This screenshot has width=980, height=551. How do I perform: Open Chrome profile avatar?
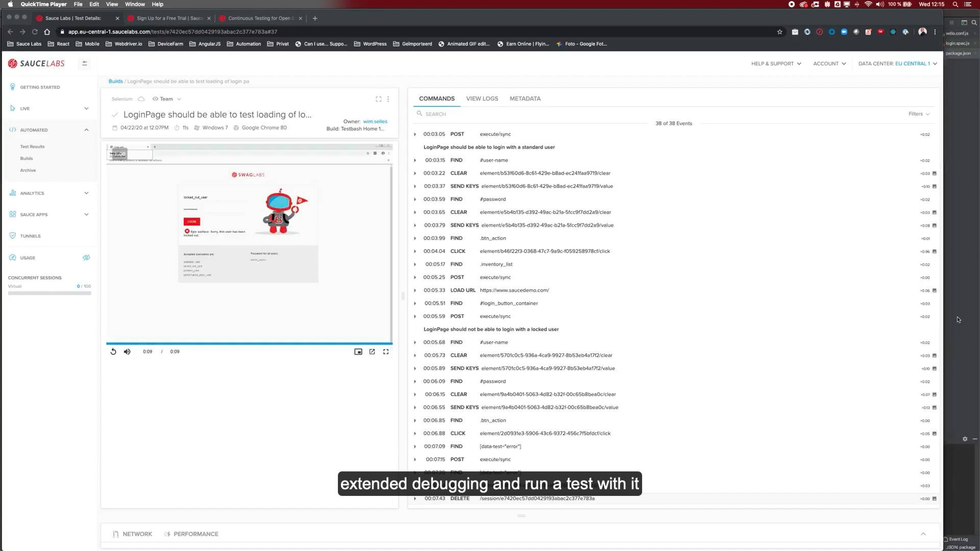(922, 32)
